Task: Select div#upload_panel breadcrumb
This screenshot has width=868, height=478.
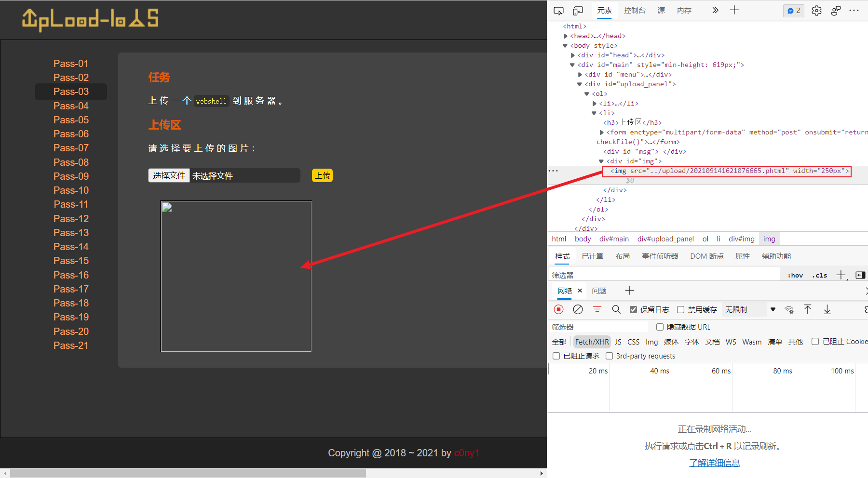Action: coord(665,239)
